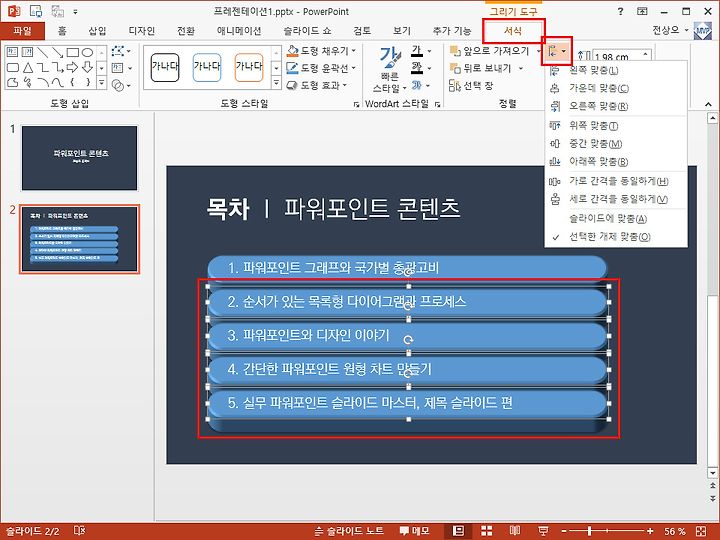Screen dimensions: 720x540
Task: Switch to the 디자인 ribbon tab
Action: coord(141,31)
